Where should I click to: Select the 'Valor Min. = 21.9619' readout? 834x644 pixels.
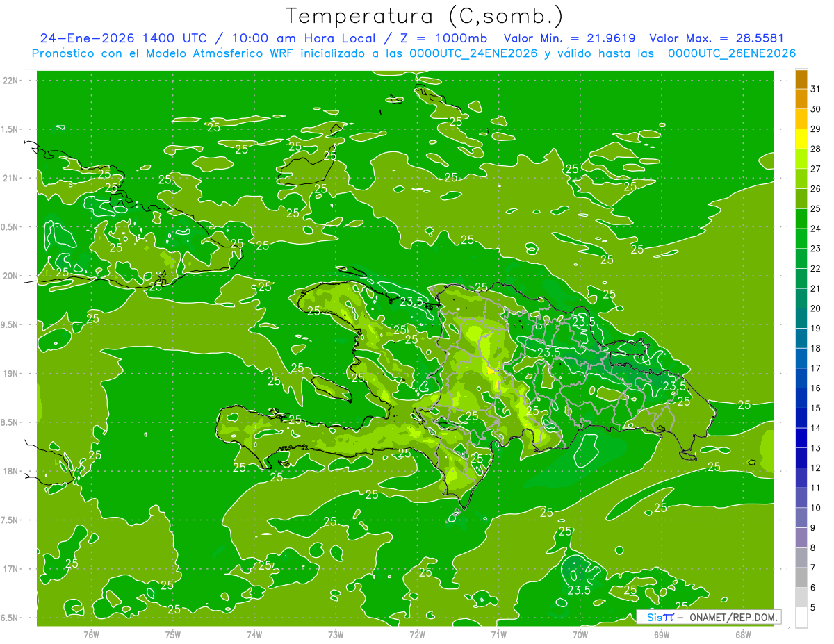(570, 38)
